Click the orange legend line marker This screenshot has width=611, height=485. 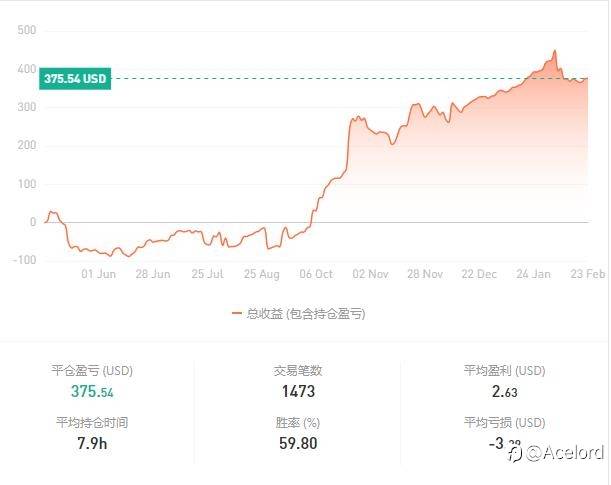pyautogui.click(x=237, y=313)
